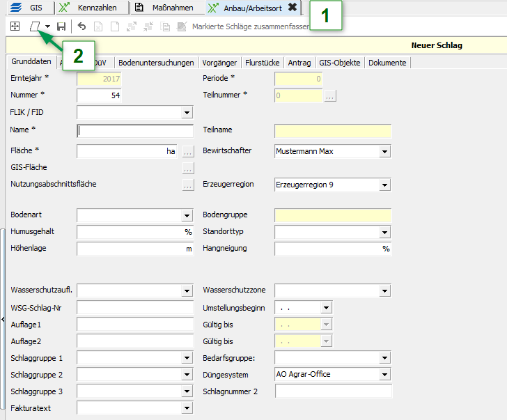Click the ellipsis button next to Fläche
The height and width of the screenshot is (420, 507).
[187, 151]
